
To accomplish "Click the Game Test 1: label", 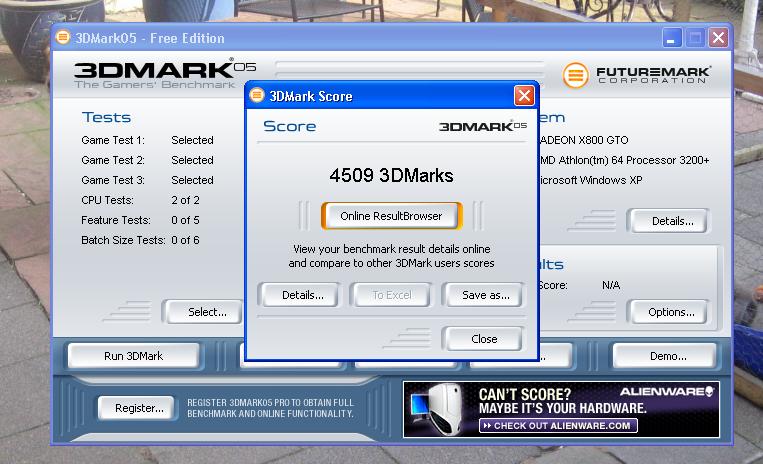I will click(113, 140).
